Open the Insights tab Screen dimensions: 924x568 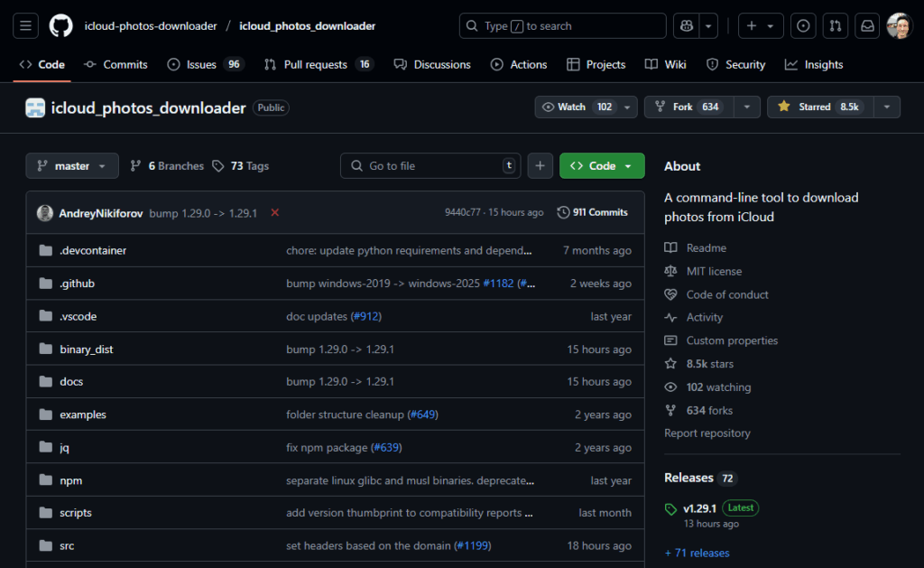tap(814, 65)
